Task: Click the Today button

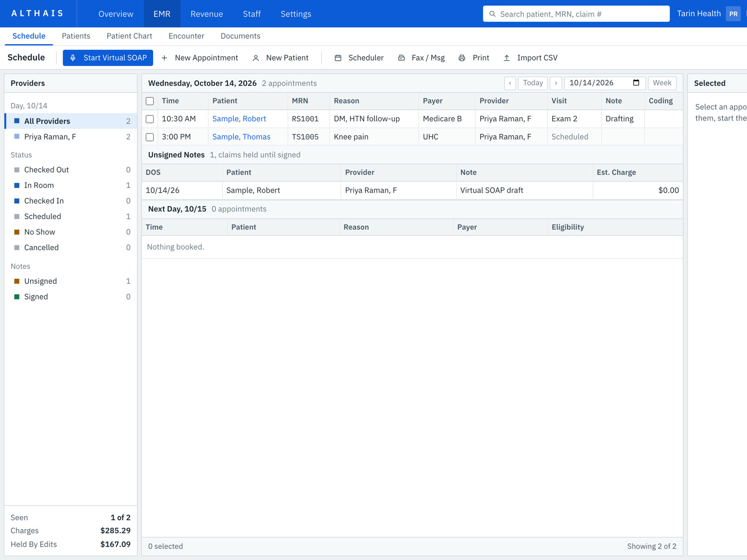Action: click(533, 83)
